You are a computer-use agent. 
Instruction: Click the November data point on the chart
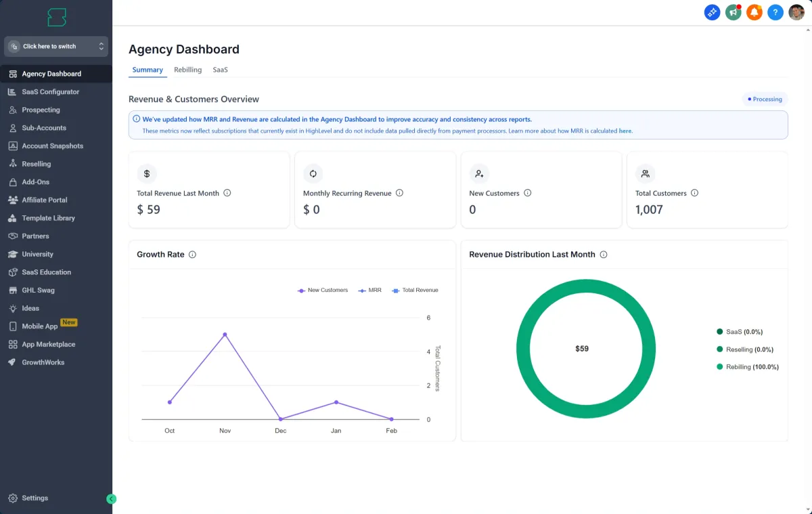tap(225, 335)
